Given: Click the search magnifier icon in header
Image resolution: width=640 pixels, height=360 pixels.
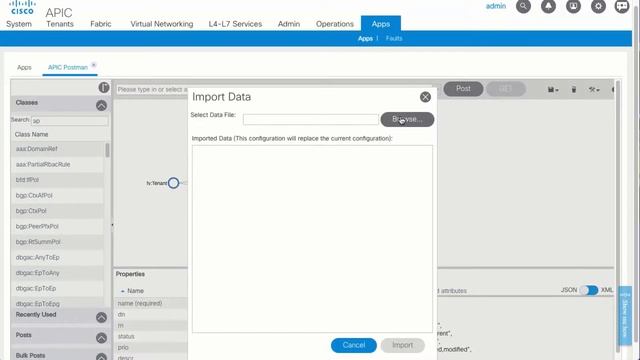Looking at the screenshot, I should coord(523,6).
